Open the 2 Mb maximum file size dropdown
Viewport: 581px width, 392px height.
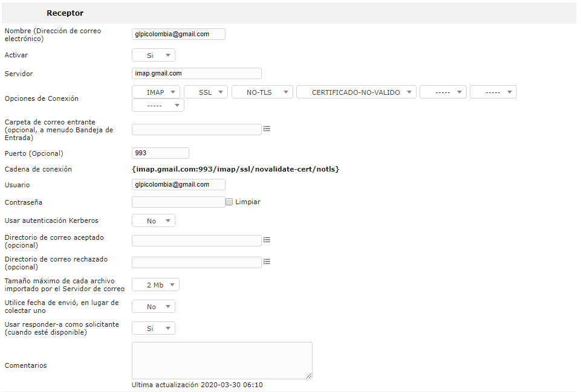155,284
